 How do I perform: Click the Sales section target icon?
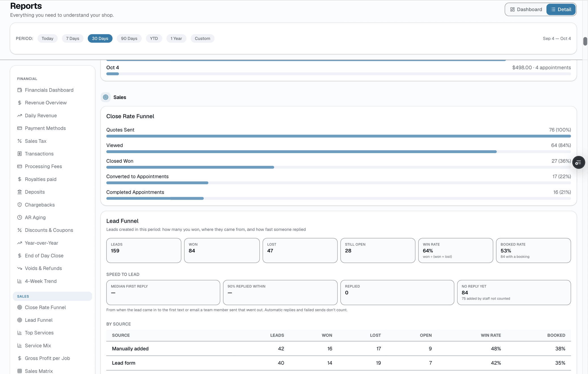coord(106,97)
